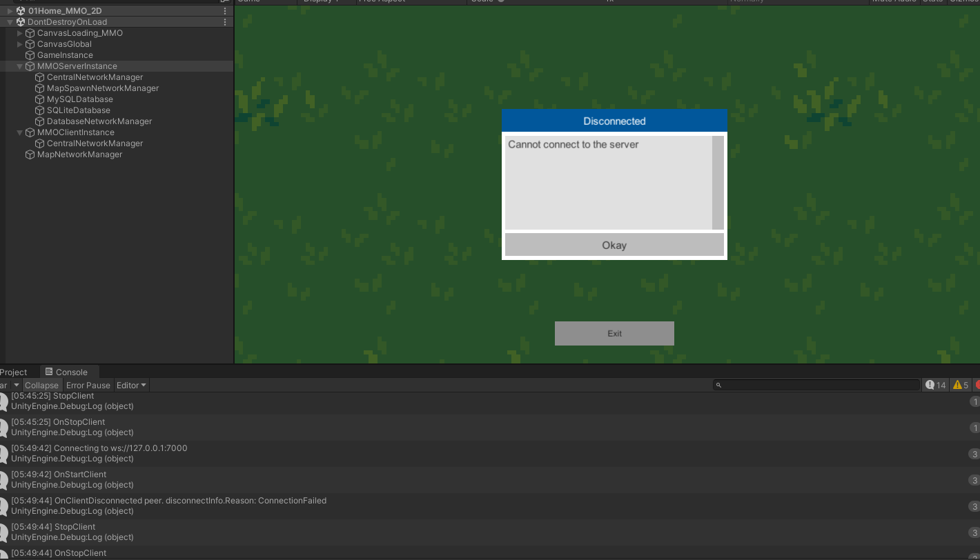Click the warning count icon in Console
The image size is (980, 560).
(956, 385)
